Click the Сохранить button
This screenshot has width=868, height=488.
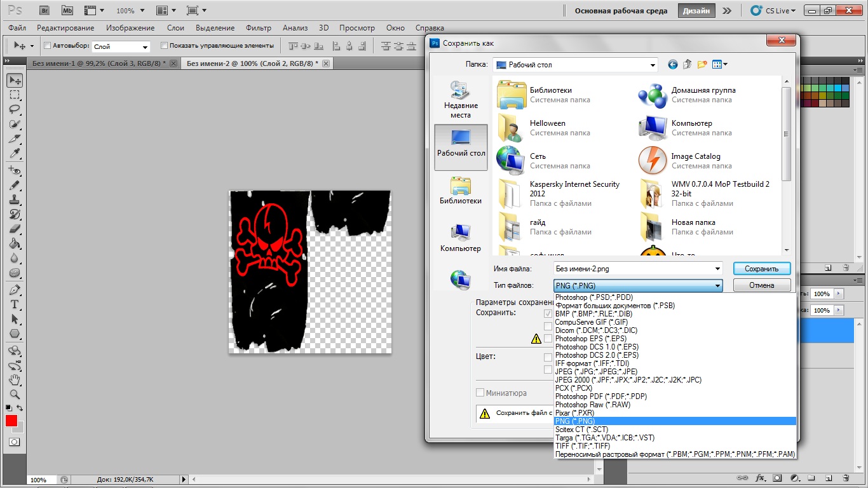pos(761,269)
